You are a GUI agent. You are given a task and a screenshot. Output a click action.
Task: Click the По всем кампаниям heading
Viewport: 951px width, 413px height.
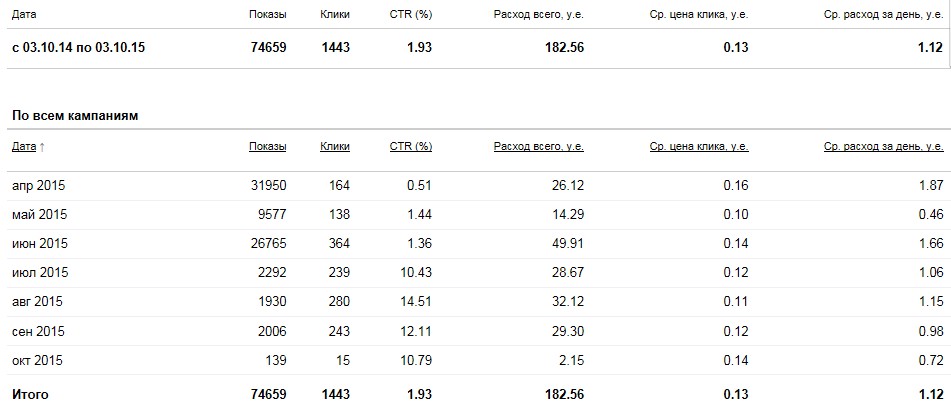[x=74, y=115]
